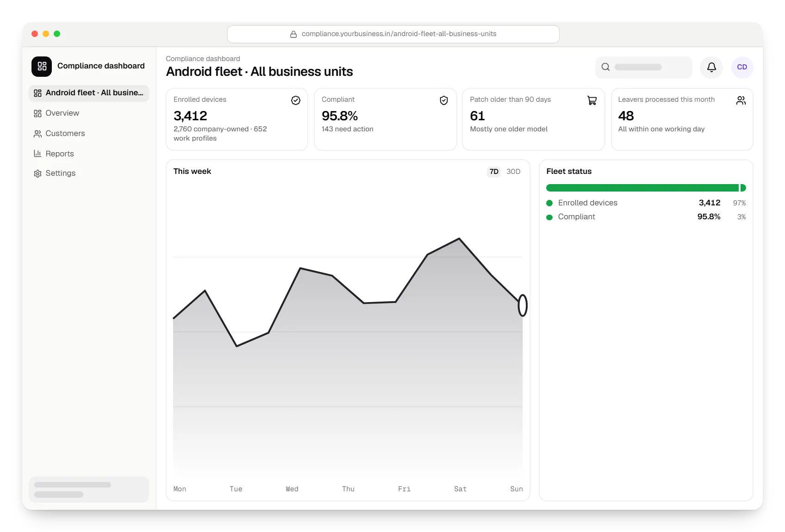Click the Settings gear icon in sidebar

(37, 173)
